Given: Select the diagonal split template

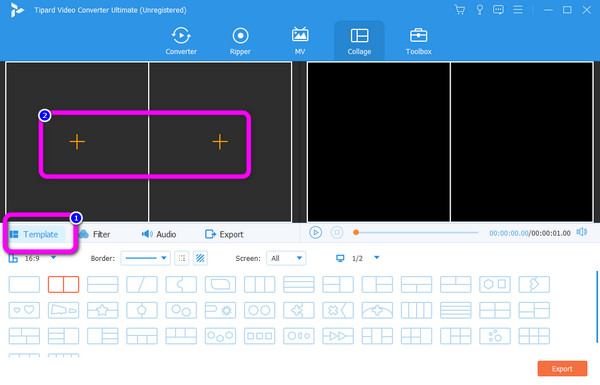Looking at the screenshot, I should [x=142, y=284].
